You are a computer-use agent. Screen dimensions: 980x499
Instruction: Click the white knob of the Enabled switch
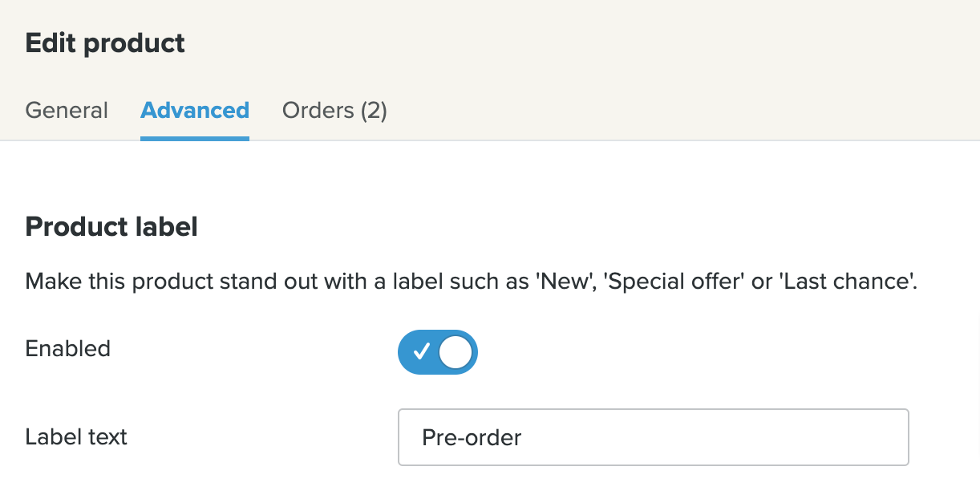[456, 351]
